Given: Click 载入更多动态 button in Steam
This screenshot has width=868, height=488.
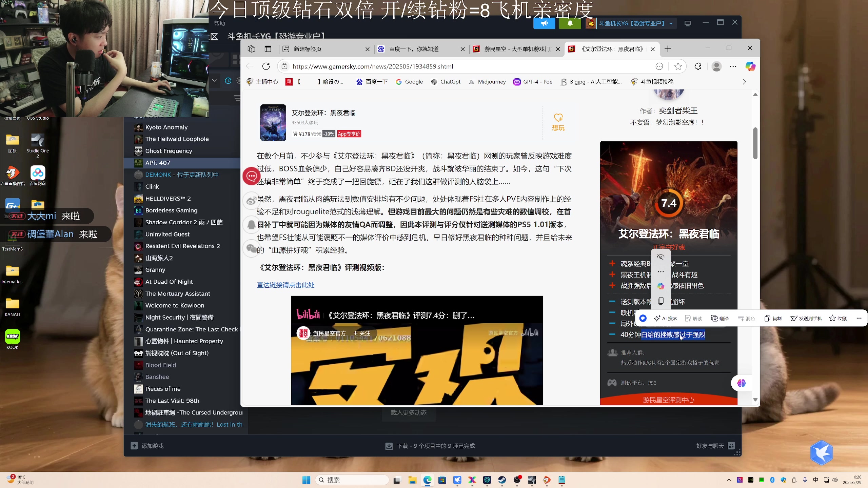Looking at the screenshot, I should point(409,413).
